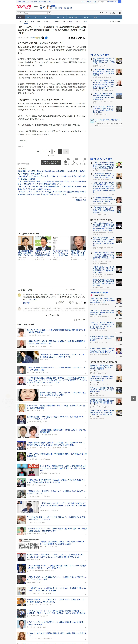Open 滝川クリステル SNSコメント欄 article
This screenshot has width=138, height=644.
(56, 331)
